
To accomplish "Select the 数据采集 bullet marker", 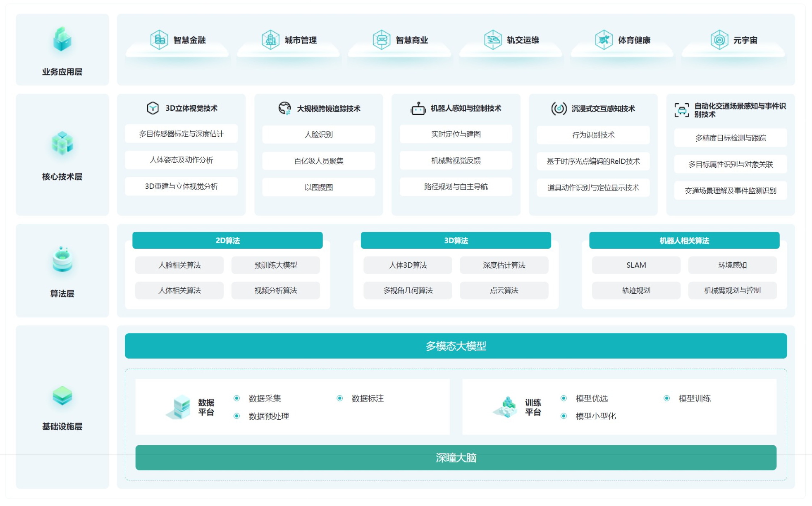I will [236, 398].
